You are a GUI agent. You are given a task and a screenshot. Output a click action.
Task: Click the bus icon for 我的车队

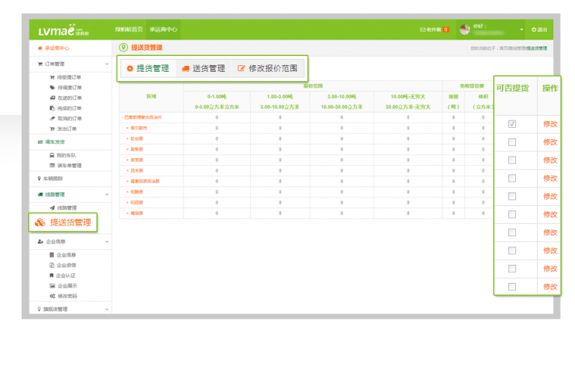[x=52, y=155]
